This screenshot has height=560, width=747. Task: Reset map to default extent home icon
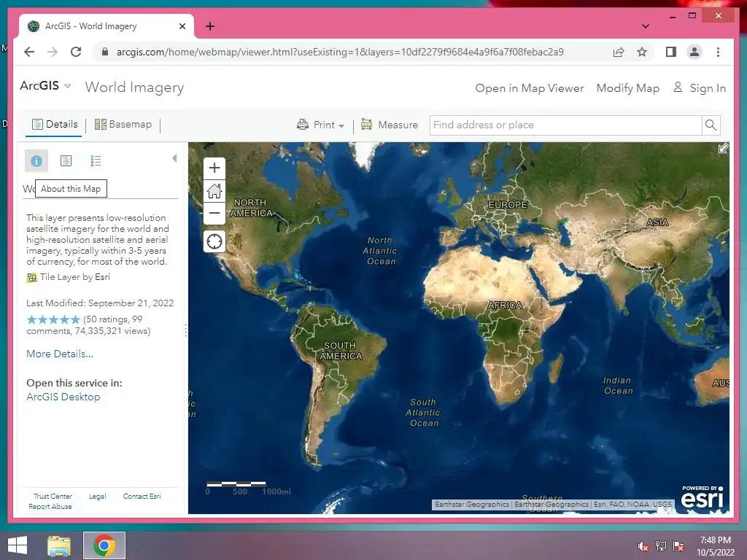point(214,190)
